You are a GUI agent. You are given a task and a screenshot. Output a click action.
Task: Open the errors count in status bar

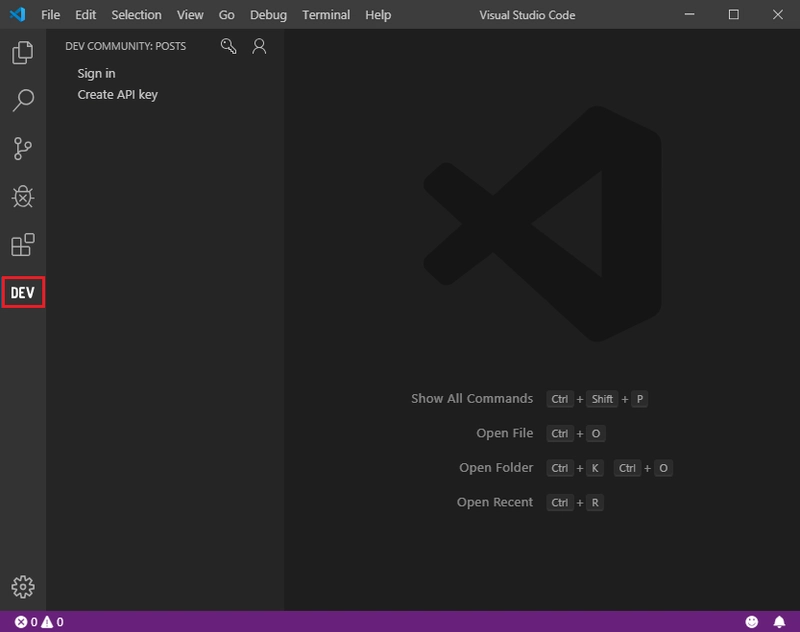point(26,622)
